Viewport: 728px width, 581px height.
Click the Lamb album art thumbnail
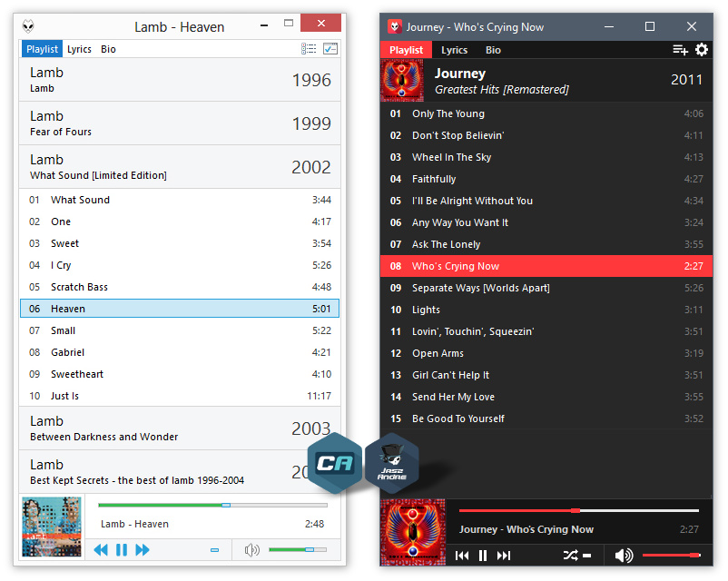[52, 527]
